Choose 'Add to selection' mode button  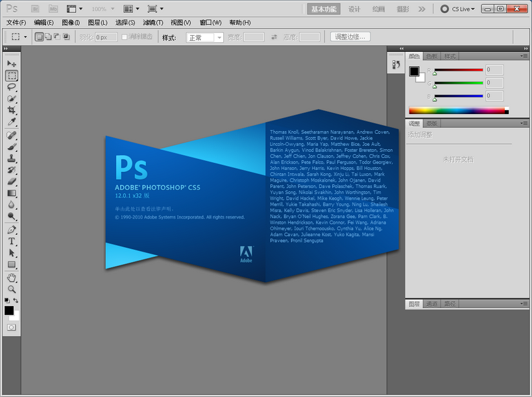(48, 37)
